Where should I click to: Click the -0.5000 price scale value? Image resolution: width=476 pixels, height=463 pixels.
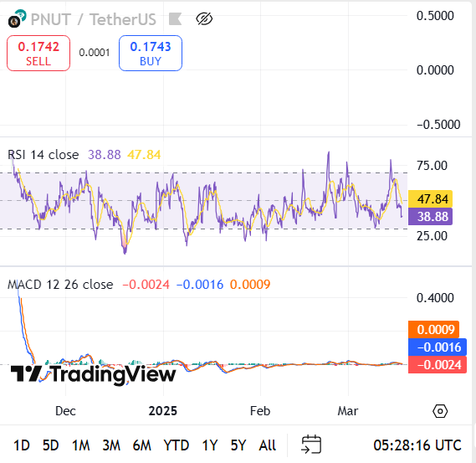click(x=438, y=125)
